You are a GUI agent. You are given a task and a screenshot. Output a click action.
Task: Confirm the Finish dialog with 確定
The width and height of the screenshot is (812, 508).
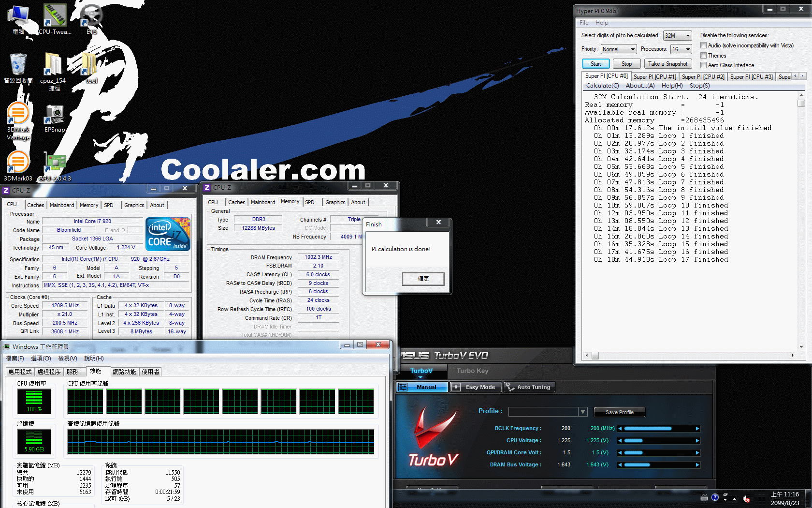423,279
